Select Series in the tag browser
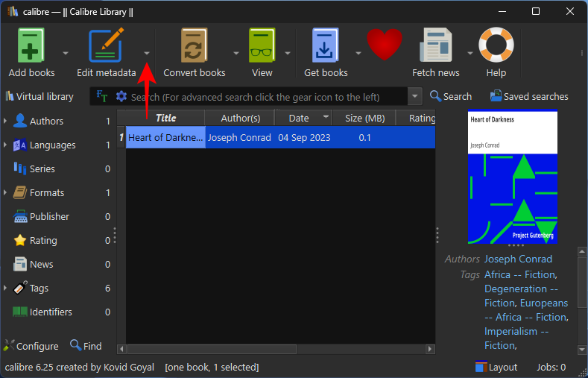The width and height of the screenshot is (588, 378). (x=42, y=168)
